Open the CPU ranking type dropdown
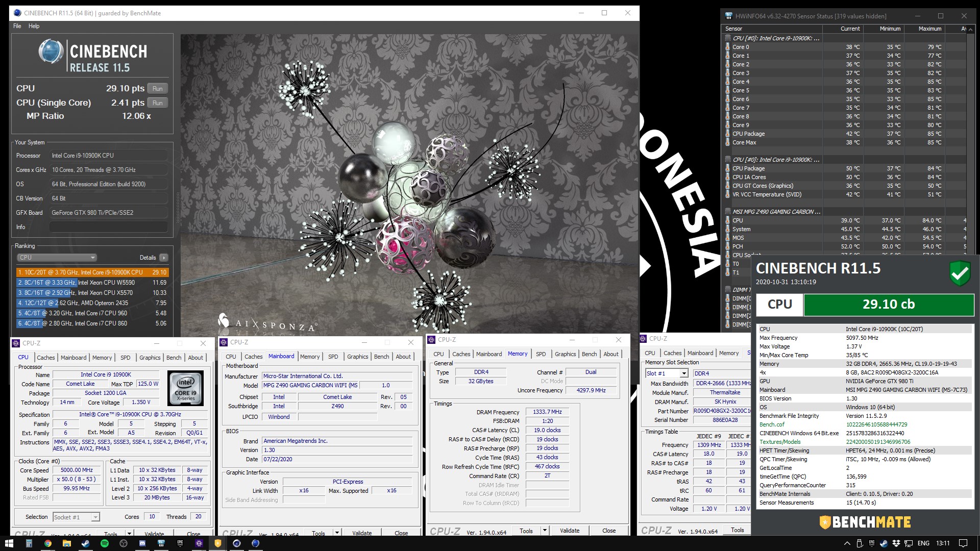The image size is (980, 551). click(x=57, y=258)
